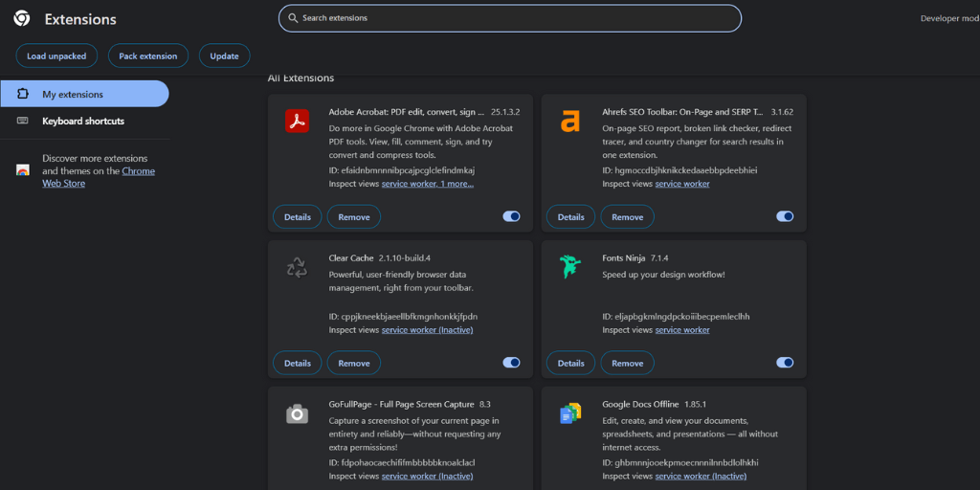Turn off the Fonts Ninja extension

pyautogui.click(x=785, y=363)
